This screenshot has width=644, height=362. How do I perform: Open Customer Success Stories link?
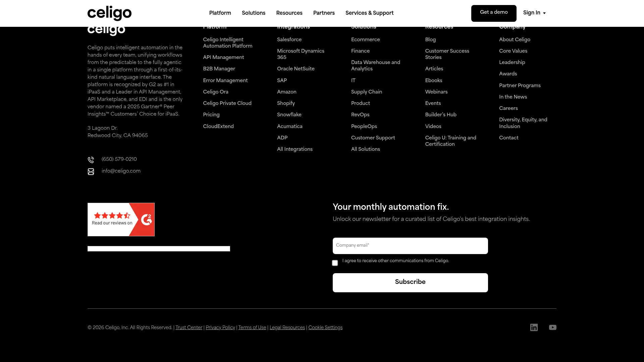[447, 54]
